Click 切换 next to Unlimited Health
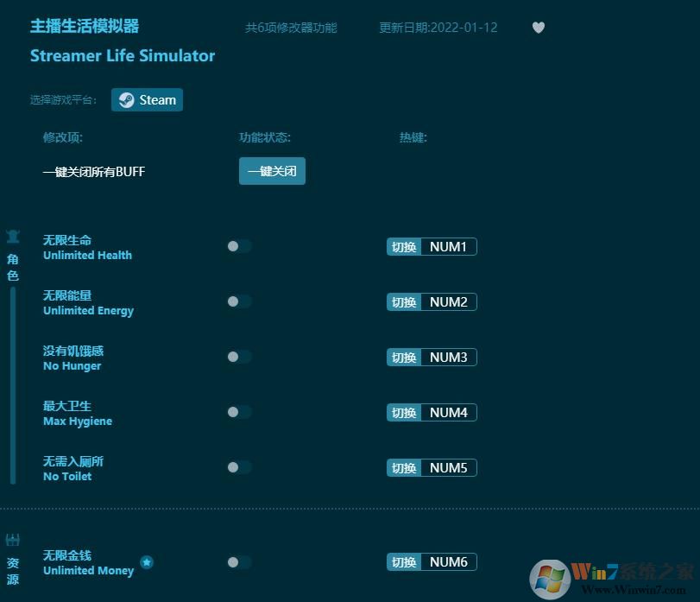Image resolution: width=700 pixels, height=602 pixels. click(403, 246)
